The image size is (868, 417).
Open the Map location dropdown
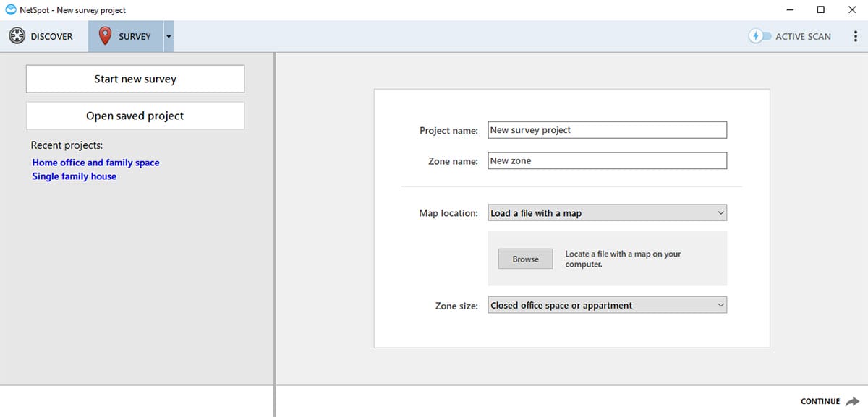607,213
